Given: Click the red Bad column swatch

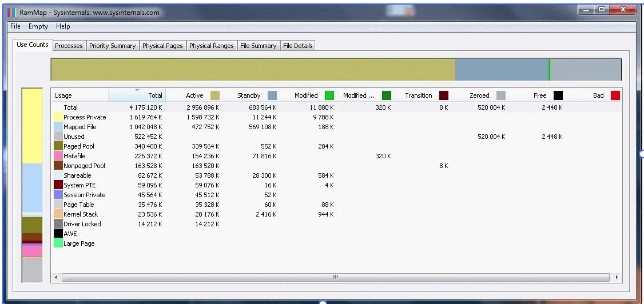Looking at the screenshot, I should coord(615,95).
